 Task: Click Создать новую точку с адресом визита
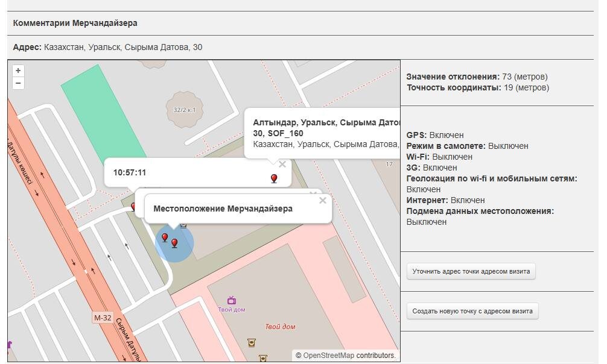pyautogui.click(x=472, y=311)
